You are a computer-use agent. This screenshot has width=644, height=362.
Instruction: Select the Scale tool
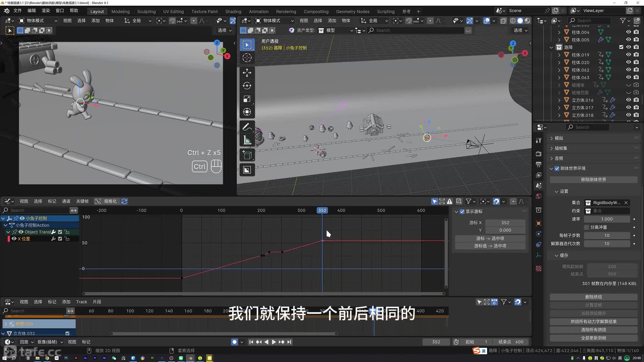tap(247, 99)
